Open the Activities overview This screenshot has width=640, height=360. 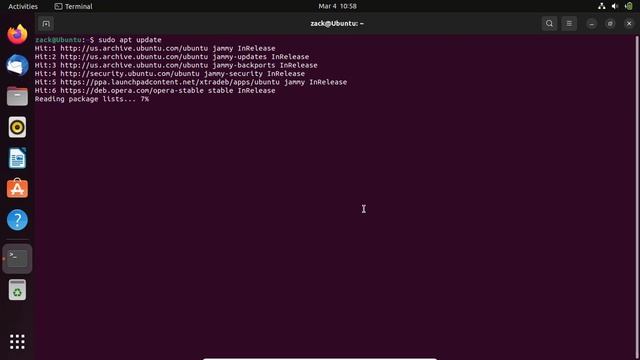(23, 6)
